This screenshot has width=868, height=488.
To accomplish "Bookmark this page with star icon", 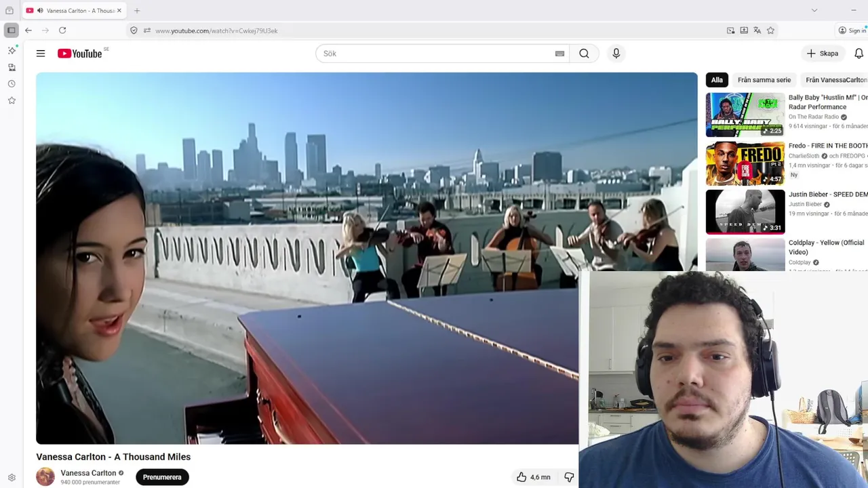I will [770, 30].
